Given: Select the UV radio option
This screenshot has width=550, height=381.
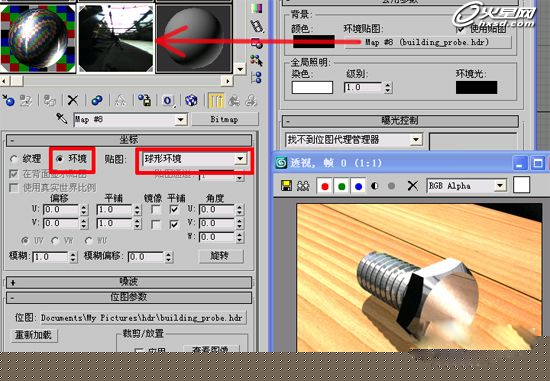Looking at the screenshot, I should 25,241.
